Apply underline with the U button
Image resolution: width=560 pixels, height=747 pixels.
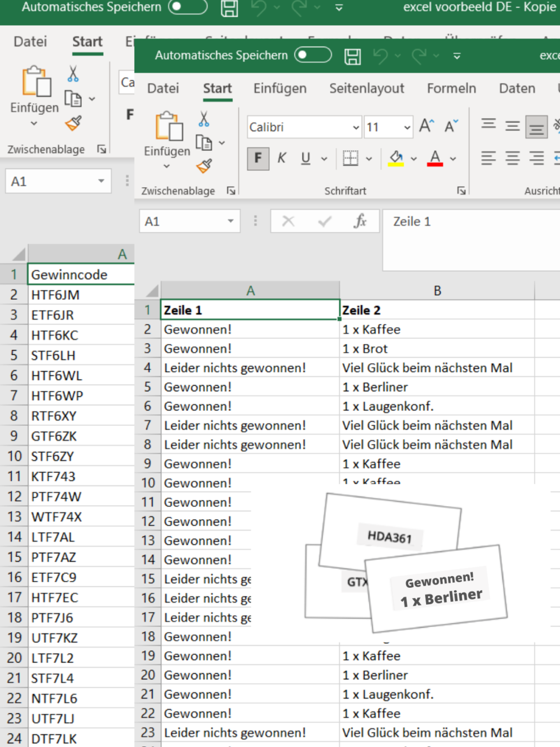(305, 159)
